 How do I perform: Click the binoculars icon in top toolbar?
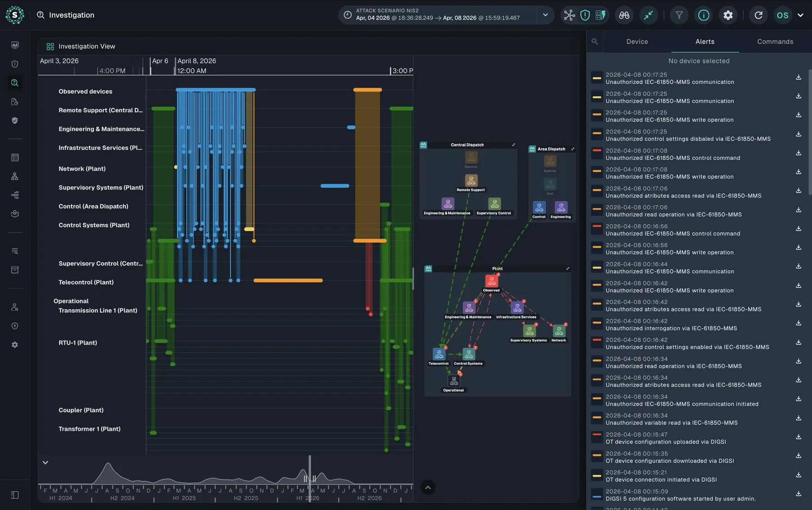coord(624,15)
